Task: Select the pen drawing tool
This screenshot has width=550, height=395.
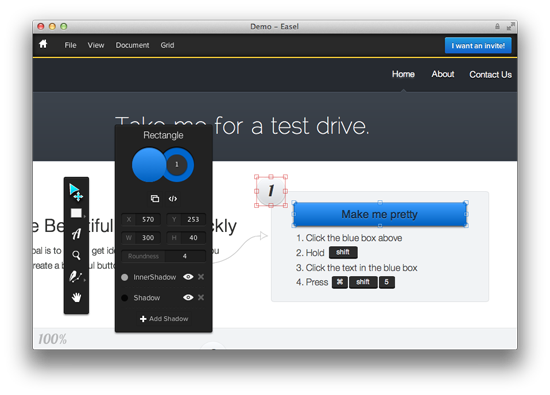Action: click(76, 276)
